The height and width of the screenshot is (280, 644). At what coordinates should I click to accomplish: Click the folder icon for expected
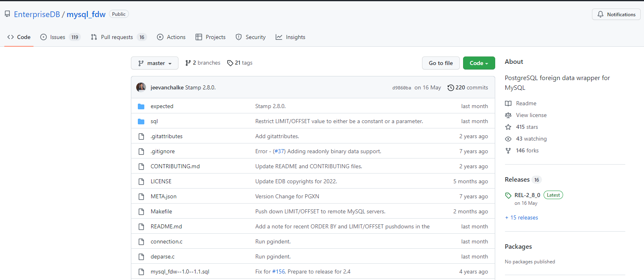[x=141, y=106]
